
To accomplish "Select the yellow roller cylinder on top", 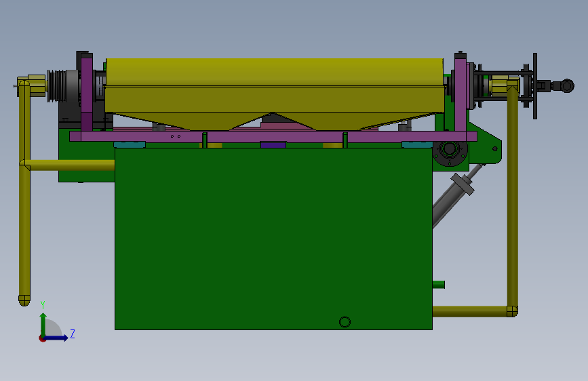I will point(275,72).
